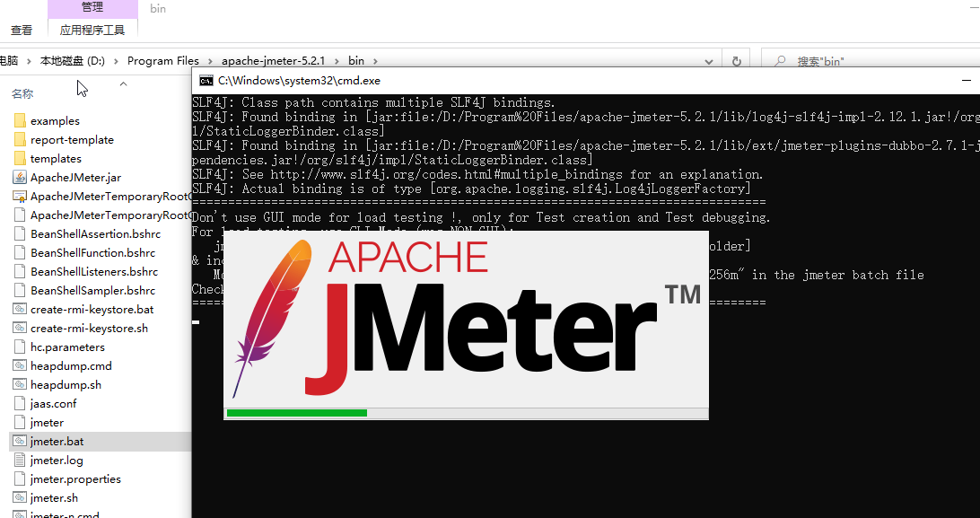Screen dimensions: 980x518
Task: Click the cmd.exe title bar icon
Action: click(x=205, y=80)
